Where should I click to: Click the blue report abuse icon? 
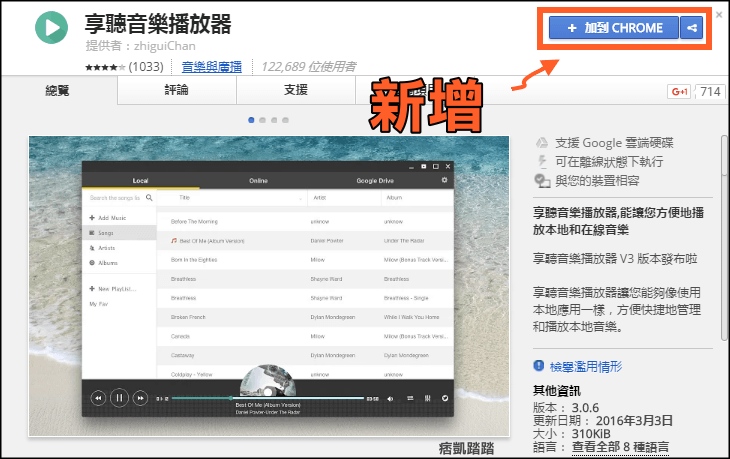(x=539, y=366)
